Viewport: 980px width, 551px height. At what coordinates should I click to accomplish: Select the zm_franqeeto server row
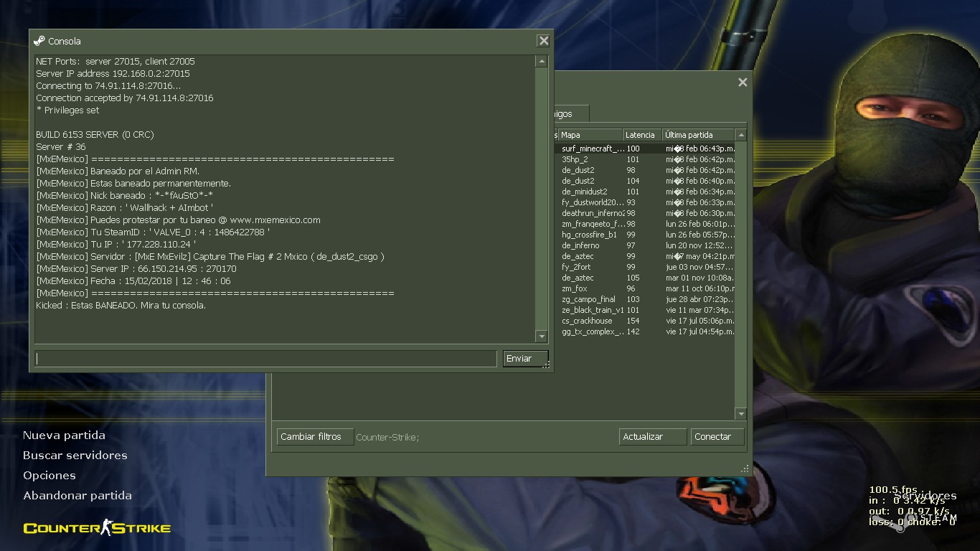(645, 224)
